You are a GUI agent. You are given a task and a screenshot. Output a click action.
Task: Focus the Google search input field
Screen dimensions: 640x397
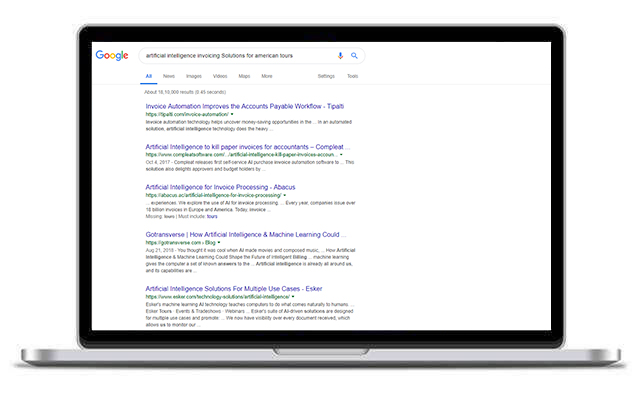251,55
